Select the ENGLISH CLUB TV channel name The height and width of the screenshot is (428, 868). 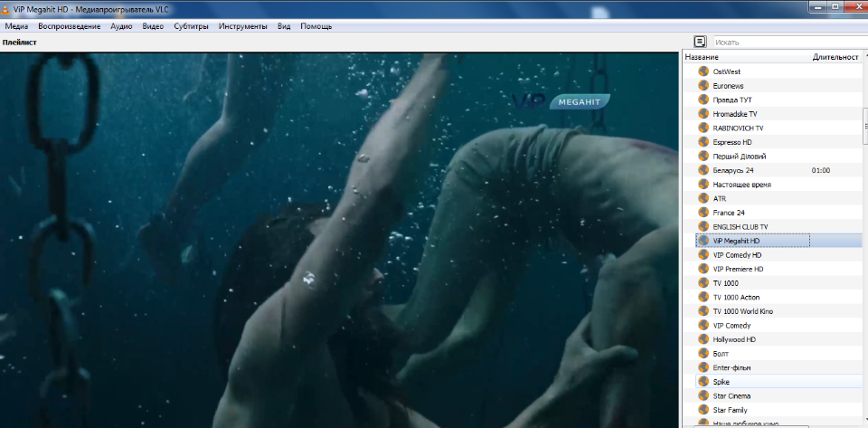(x=741, y=227)
